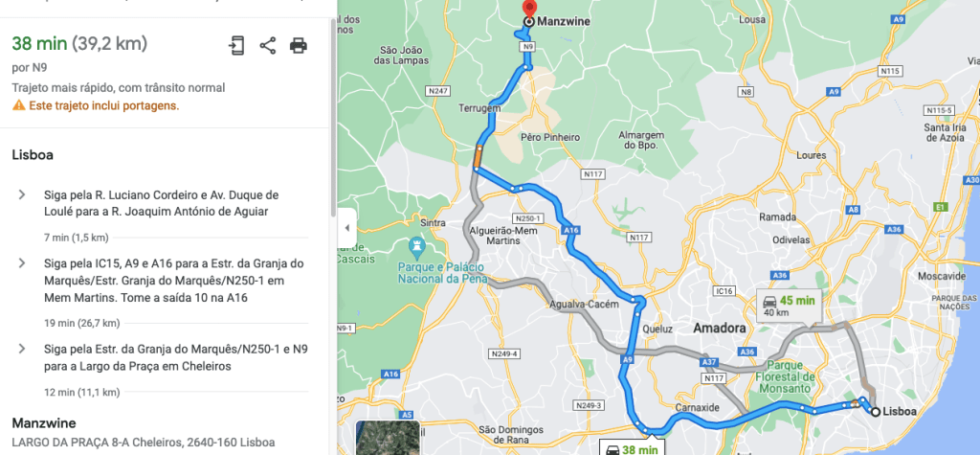Click the Parque e Palácio Nacional da Pena marker

pos(416,244)
